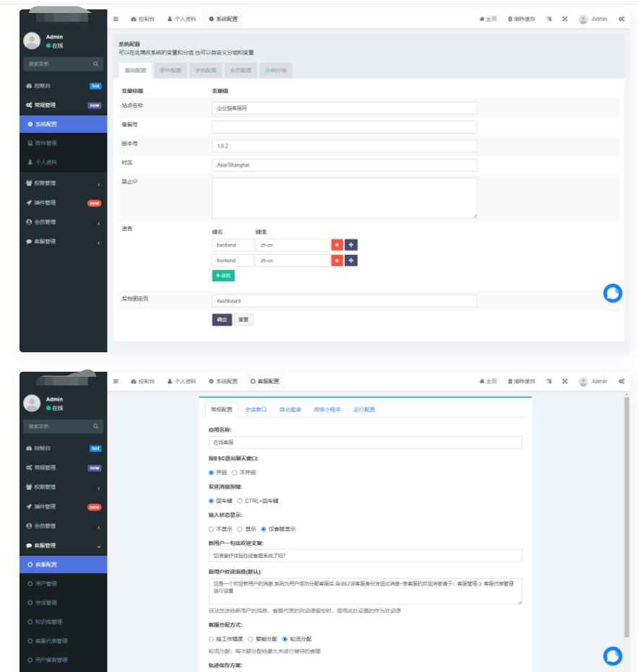Click the green 追加 button
The image size is (638, 672).
(223, 276)
